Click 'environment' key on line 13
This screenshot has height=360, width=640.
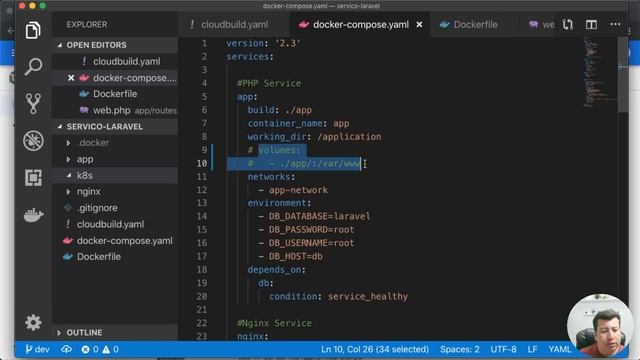pyautogui.click(x=277, y=203)
